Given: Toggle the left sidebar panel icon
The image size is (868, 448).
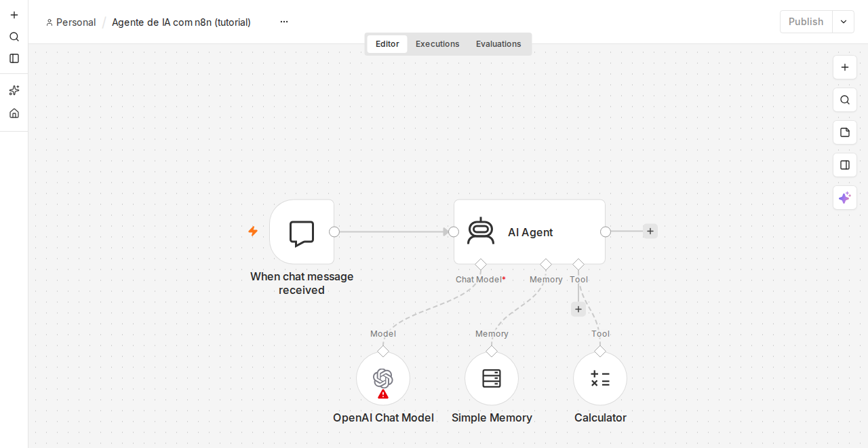Looking at the screenshot, I should (14, 58).
